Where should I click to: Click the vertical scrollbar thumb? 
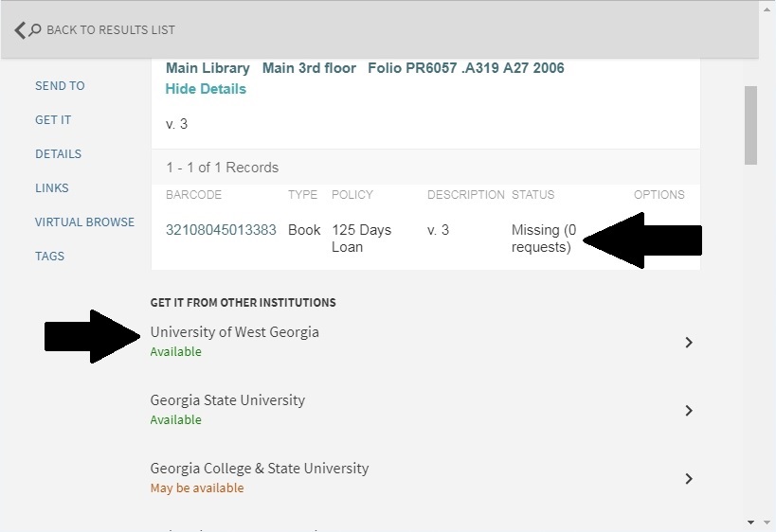pyautogui.click(x=750, y=125)
